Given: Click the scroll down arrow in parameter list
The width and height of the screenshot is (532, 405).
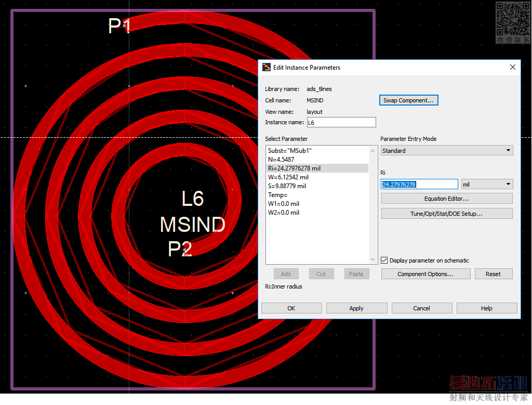Looking at the screenshot, I should click(x=373, y=259).
